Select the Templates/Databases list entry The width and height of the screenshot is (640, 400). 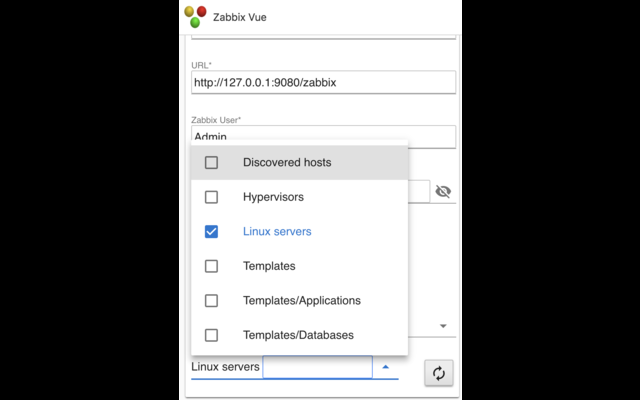point(300,335)
